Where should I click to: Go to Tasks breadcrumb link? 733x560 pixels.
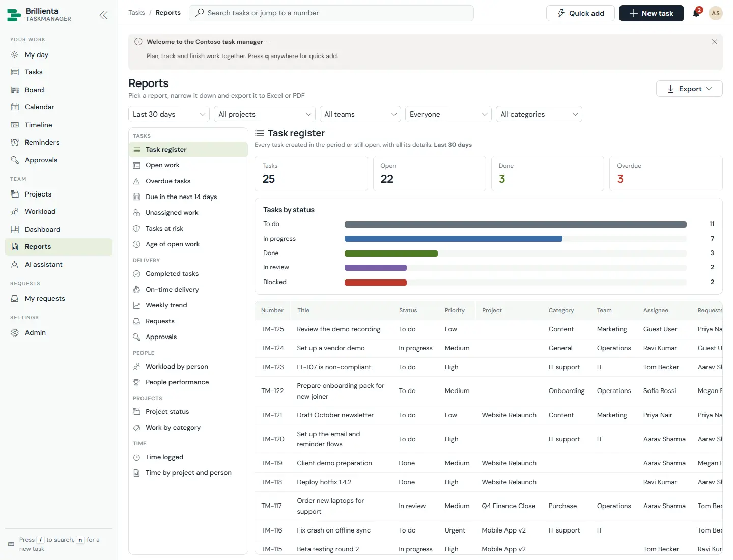point(136,13)
